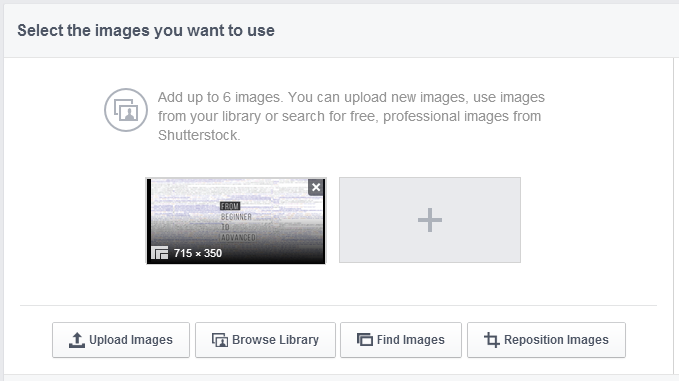This screenshot has width=679, height=381.
Task: Click the FROM label inside the thumbnail
Action: [x=230, y=206]
